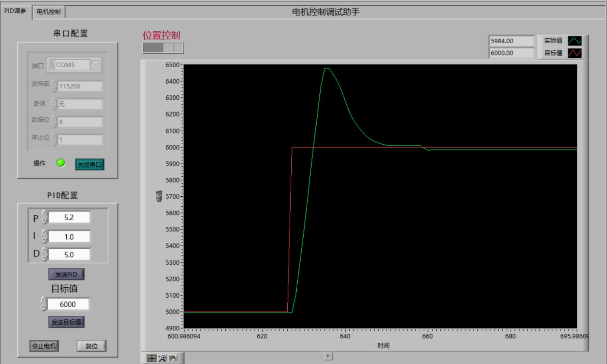Viewport: 607px width, 364px height.
Task: Focus the P value field 5.2
Action: [x=69, y=217]
